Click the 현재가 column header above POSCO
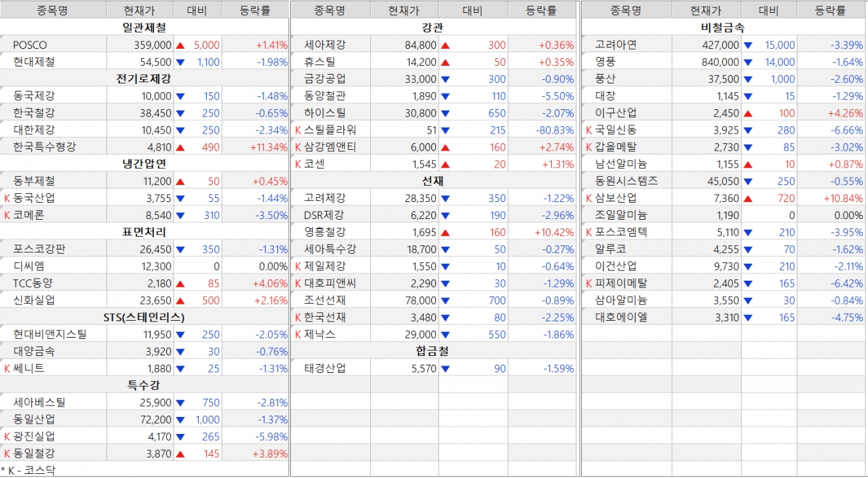 pyautogui.click(x=139, y=10)
